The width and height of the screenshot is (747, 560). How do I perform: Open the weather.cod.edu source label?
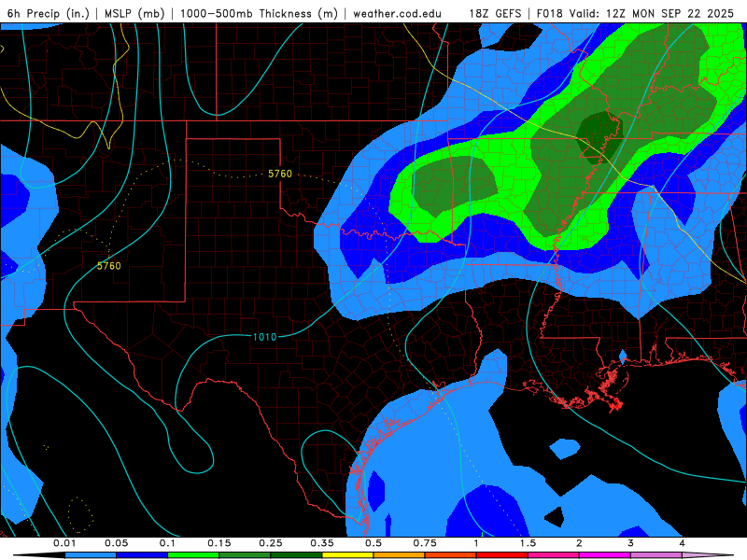click(x=397, y=13)
